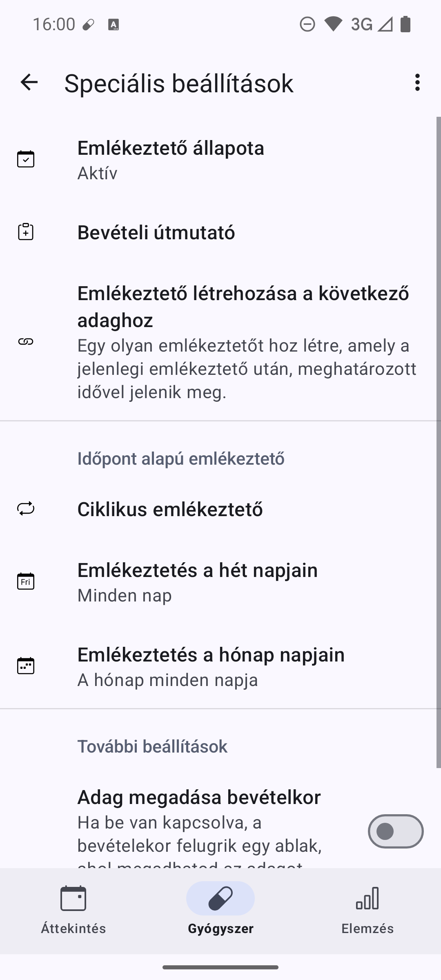Tap the month calendar icon
Image resolution: width=441 pixels, height=980 pixels.
click(26, 666)
